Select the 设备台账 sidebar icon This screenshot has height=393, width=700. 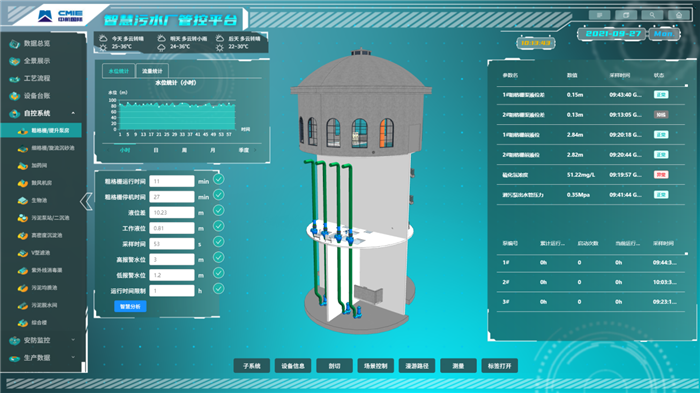pyautogui.click(x=15, y=96)
